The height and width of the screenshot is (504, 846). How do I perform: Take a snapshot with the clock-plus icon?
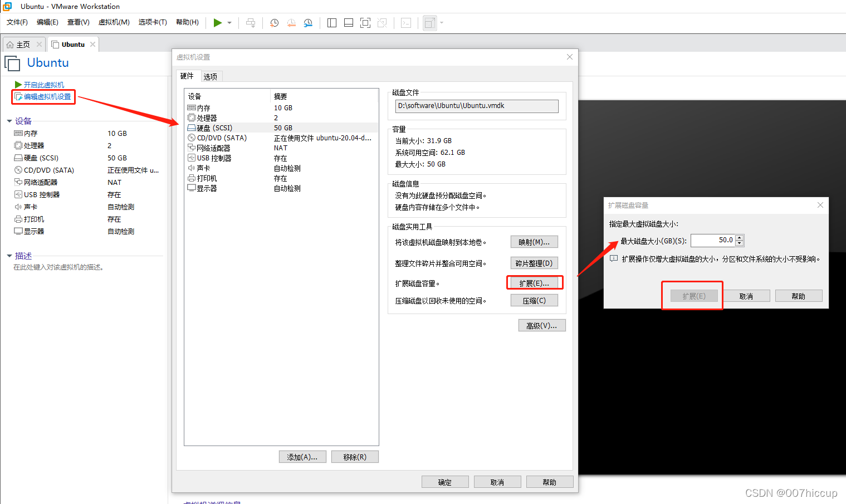click(x=275, y=23)
